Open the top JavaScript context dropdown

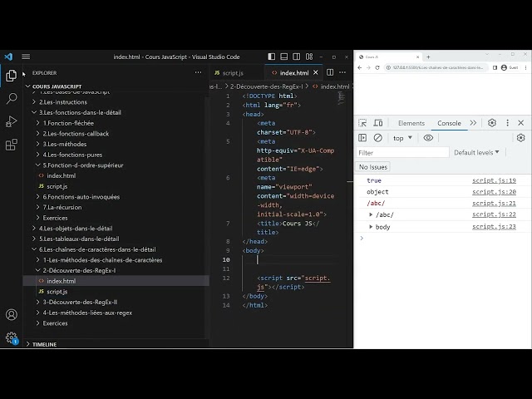(402, 138)
